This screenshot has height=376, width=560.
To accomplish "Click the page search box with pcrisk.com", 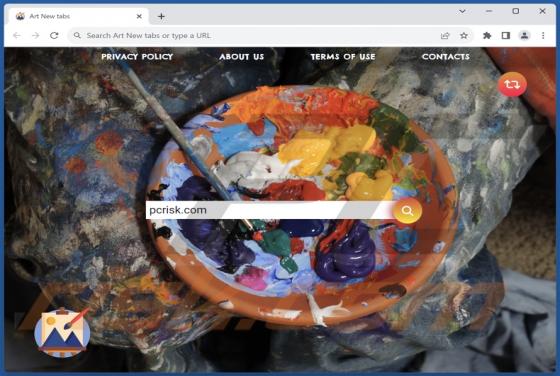I will click(x=270, y=210).
